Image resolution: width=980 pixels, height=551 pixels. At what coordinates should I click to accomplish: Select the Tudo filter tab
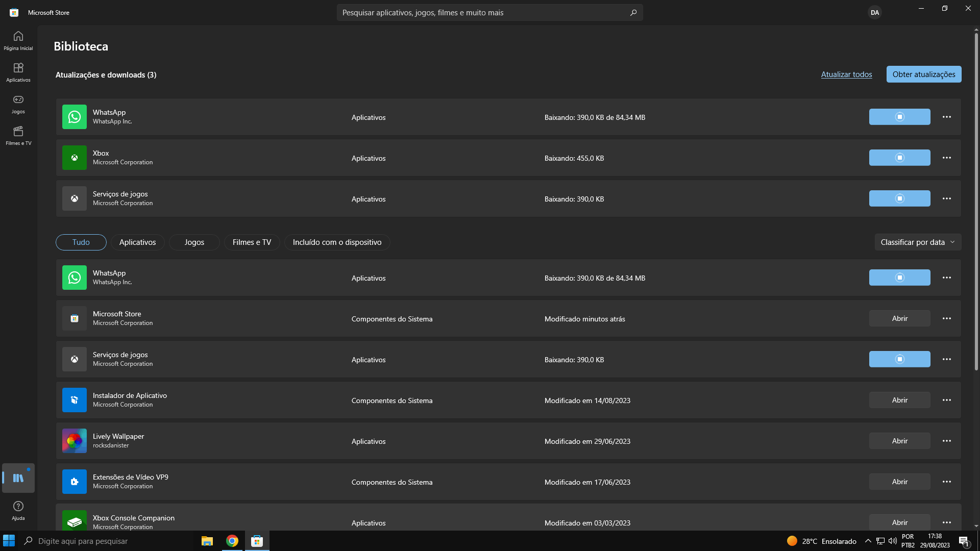click(81, 242)
